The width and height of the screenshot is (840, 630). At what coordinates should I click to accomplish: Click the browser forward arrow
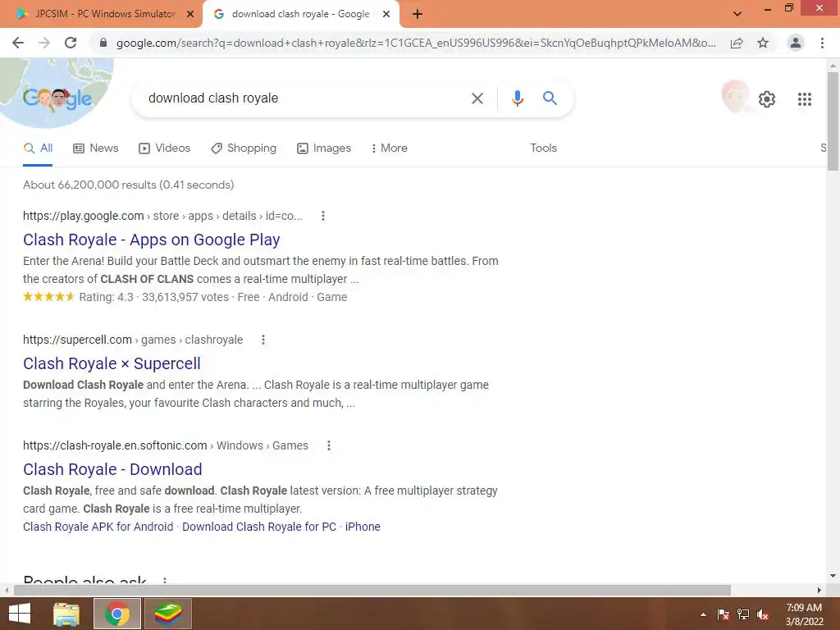[x=44, y=43]
